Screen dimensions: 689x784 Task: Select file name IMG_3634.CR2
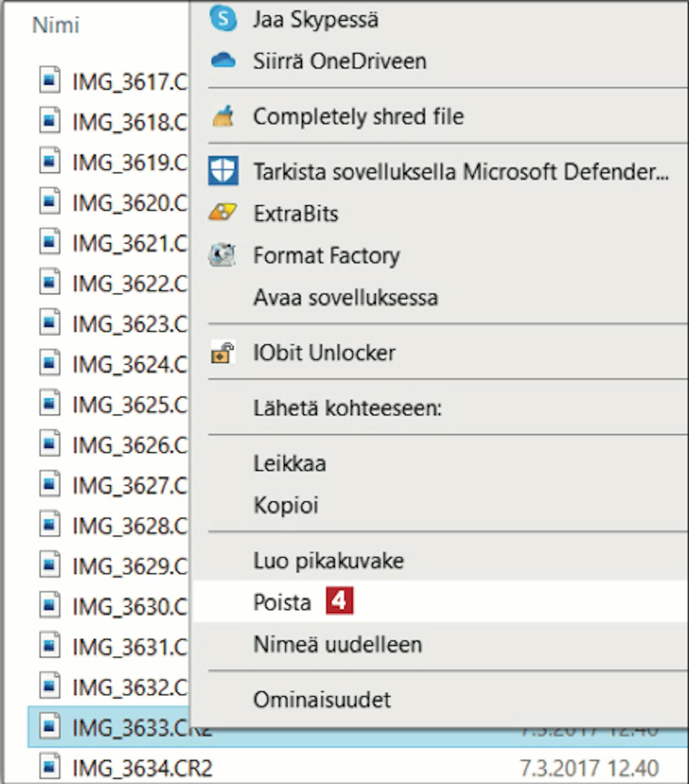142,768
